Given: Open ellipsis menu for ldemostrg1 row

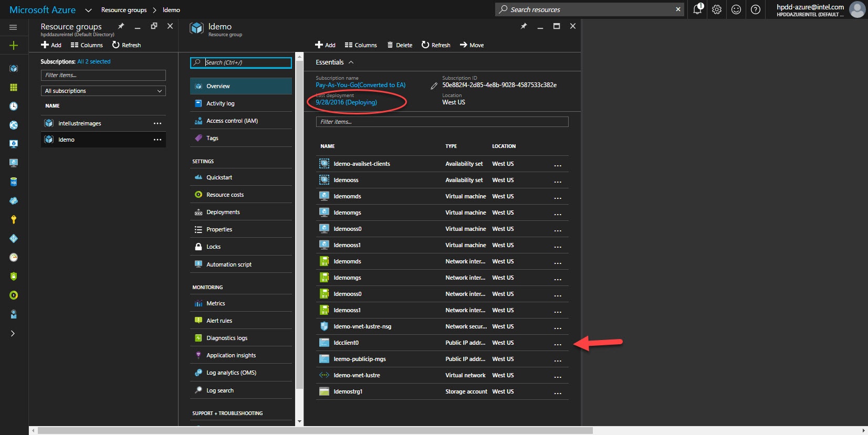Looking at the screenshot, I should tap(558, 392).
